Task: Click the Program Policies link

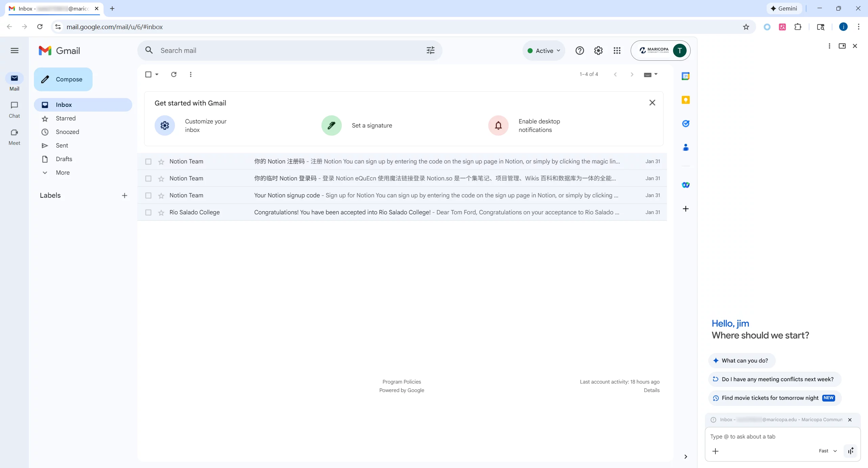Action: point(401,382)
